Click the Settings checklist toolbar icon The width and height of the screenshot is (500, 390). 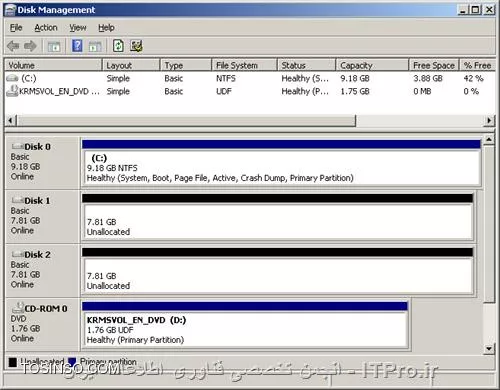(136, 46)
